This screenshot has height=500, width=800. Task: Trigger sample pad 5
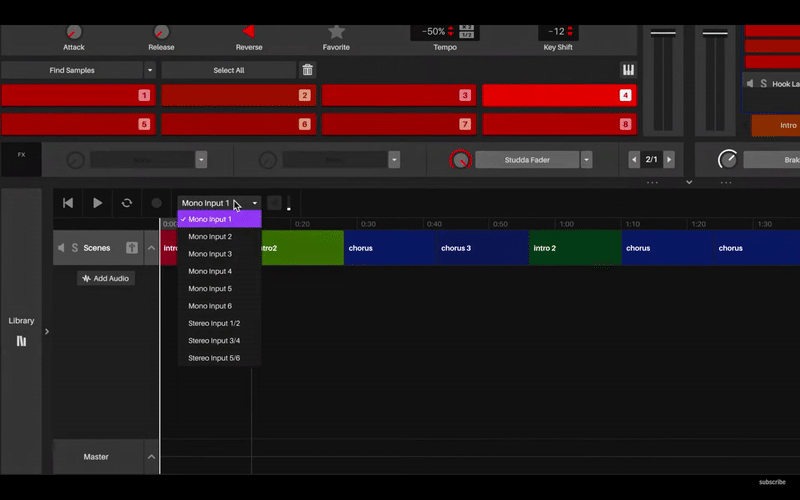[x=79, y=124]
